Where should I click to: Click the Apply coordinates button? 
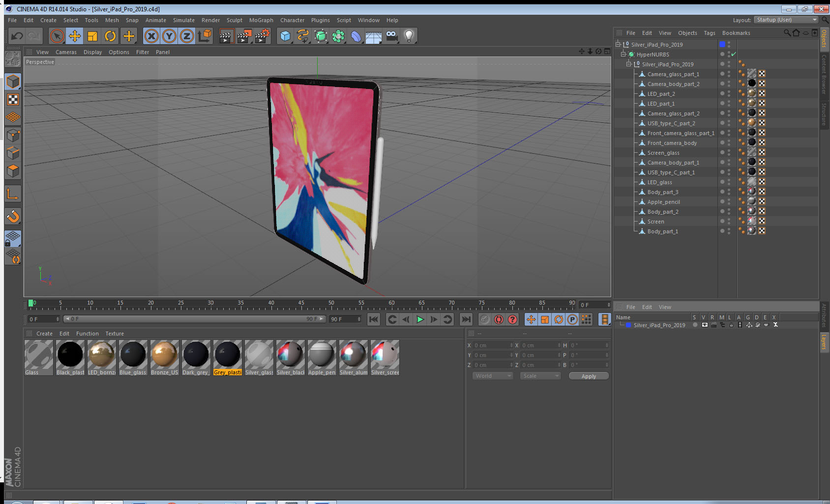tap(589, 376)
